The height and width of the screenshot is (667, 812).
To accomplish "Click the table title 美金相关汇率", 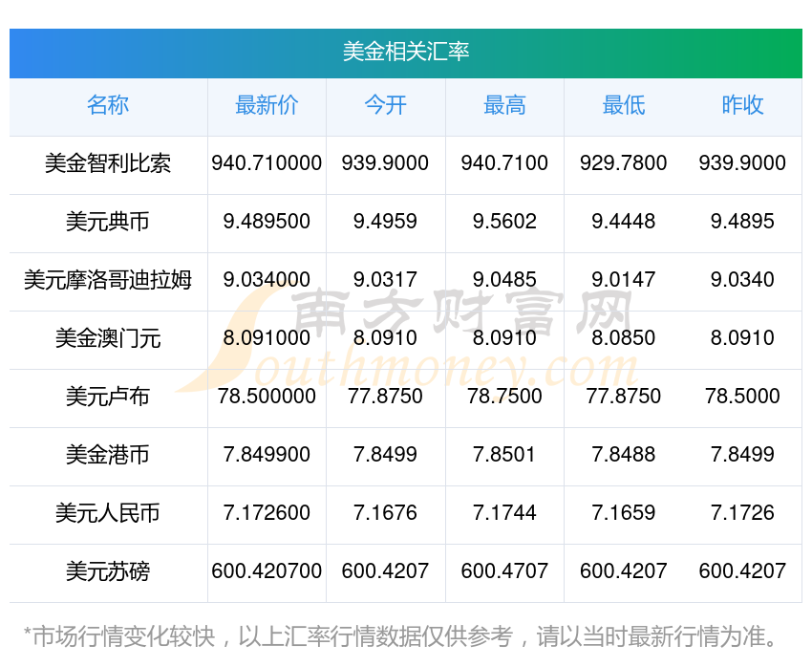I will tap(406, 52).
